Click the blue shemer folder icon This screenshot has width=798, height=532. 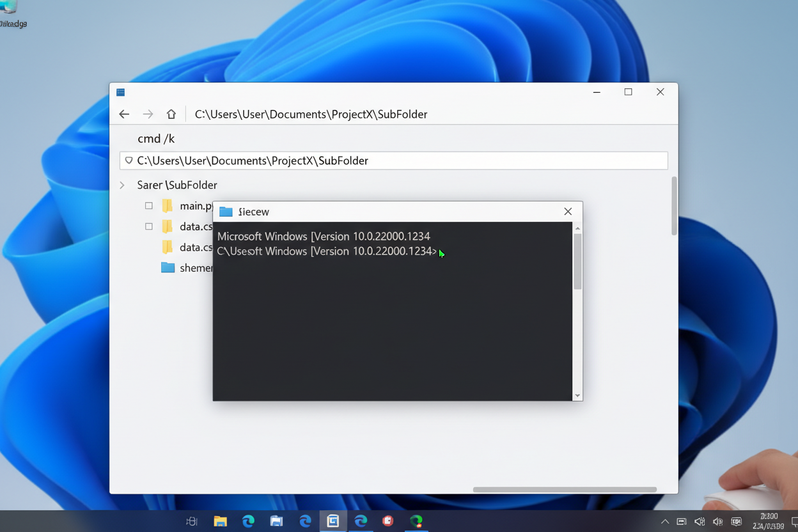(x=168, y=268)
